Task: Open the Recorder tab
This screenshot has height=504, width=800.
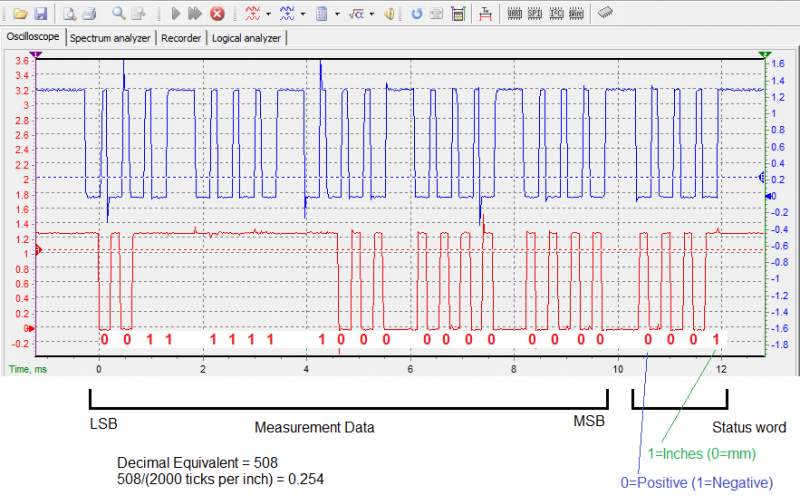Action: [x=181, y=38]
